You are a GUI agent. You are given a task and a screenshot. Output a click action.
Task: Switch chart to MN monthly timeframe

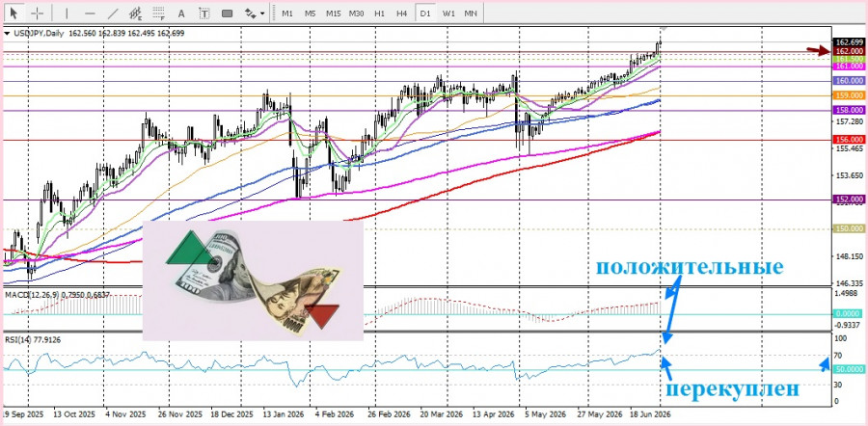(471, 13)
